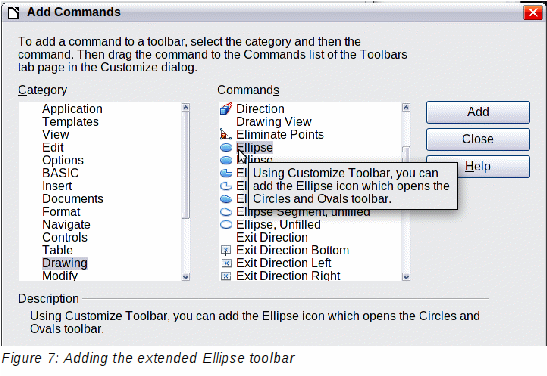
Task: Click the dialog title bar document icon
Action: [x=14, y=13]
